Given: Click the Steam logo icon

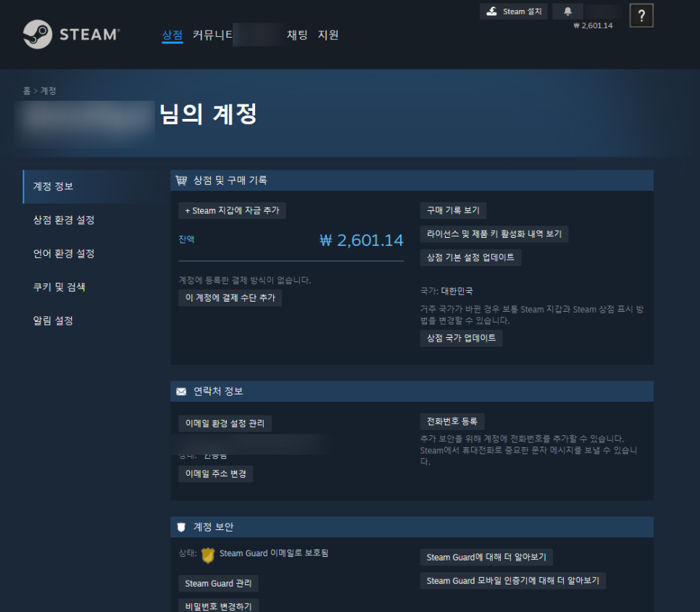Looking at the screenshot, I should pos(38,34).
